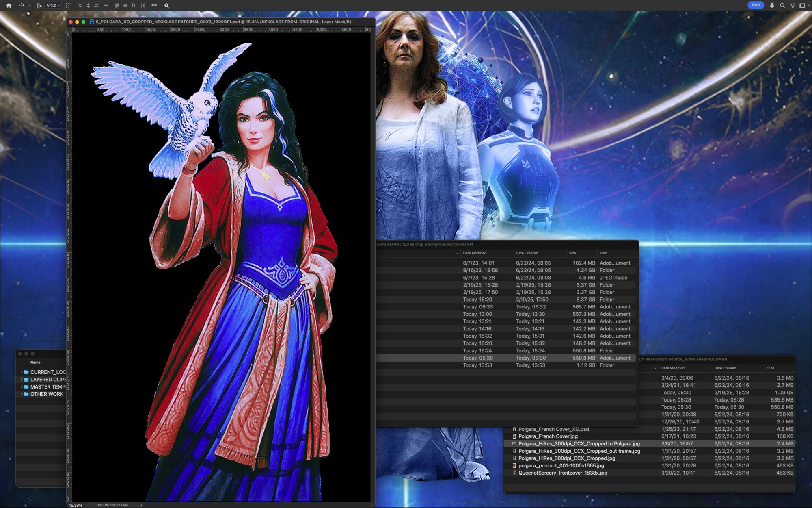Screen dimensions: 812x508
Task: Open the workspace settings gear icon
Action: [x=166, y=5]
